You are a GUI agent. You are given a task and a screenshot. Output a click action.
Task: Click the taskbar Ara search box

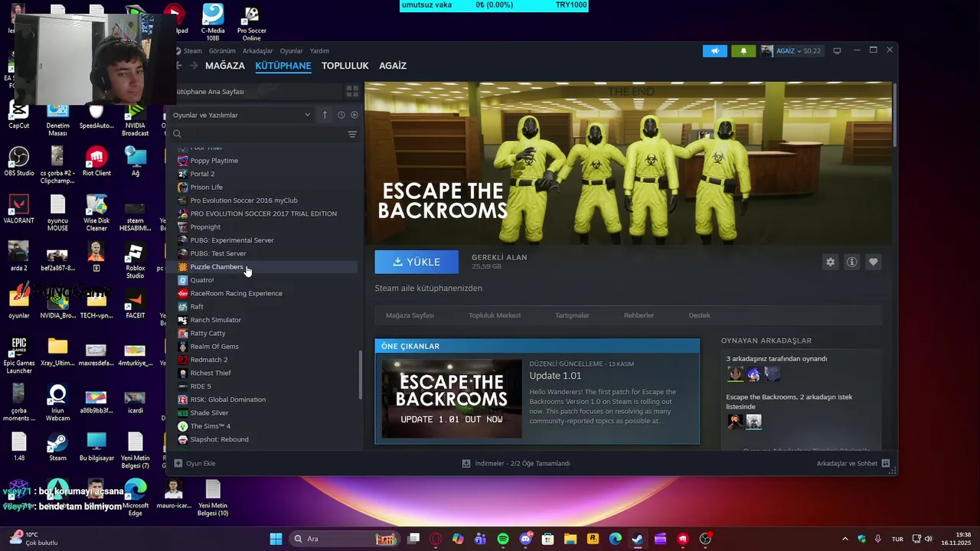[x=344, y=539]
